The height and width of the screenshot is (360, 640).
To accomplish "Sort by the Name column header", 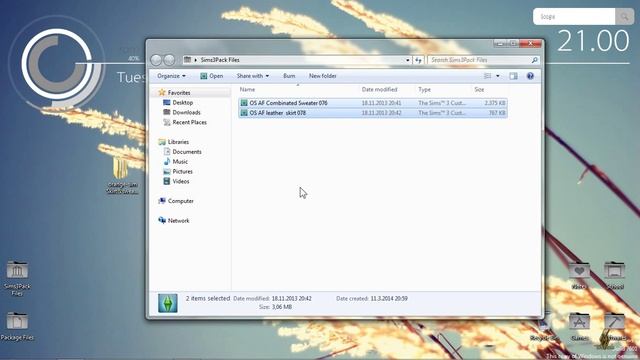I will click(247, 89).
